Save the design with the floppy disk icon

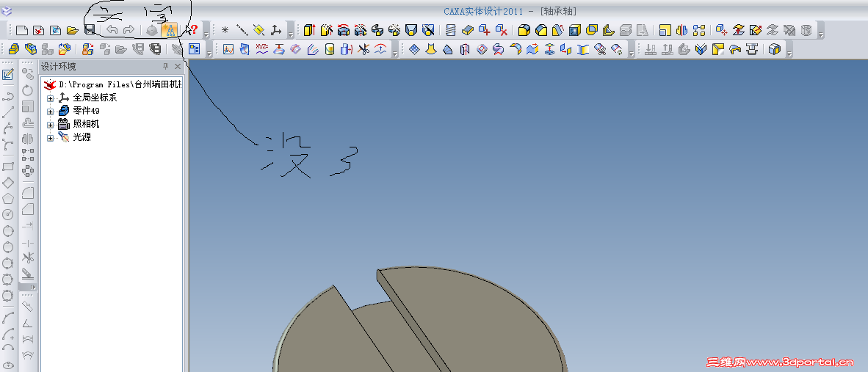click(89, 30)
